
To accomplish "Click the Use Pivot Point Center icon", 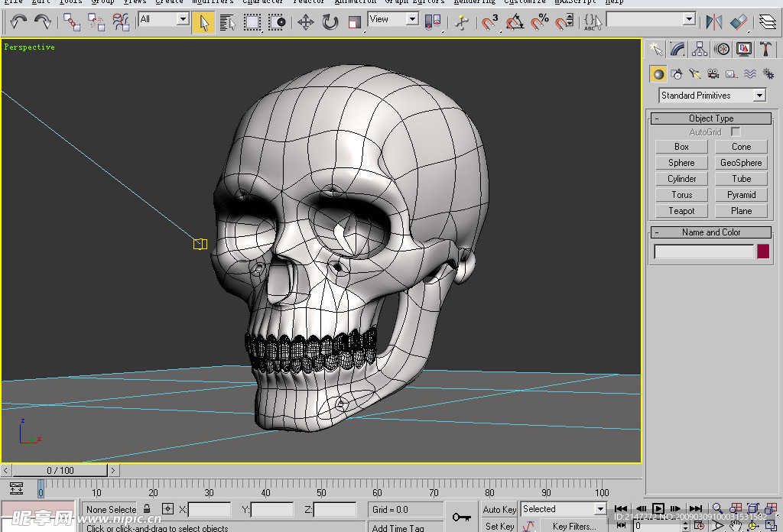I will pyautogui.click(x=433, y=22).
